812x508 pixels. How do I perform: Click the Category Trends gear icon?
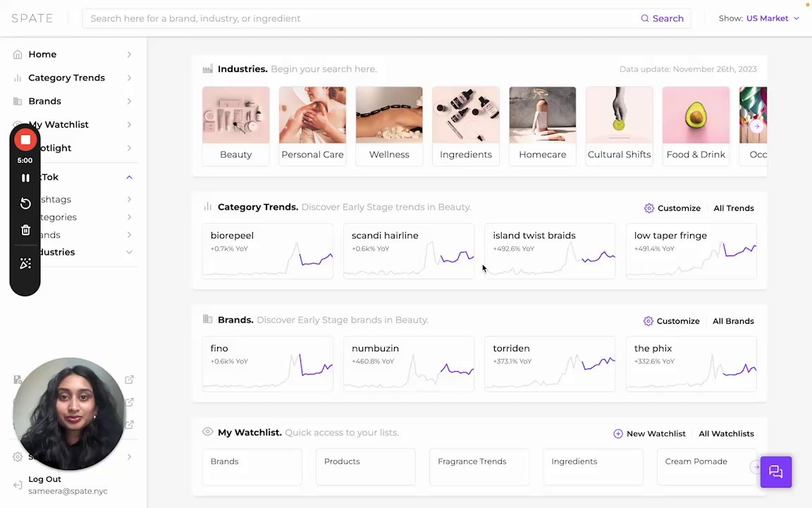[649, 208]
